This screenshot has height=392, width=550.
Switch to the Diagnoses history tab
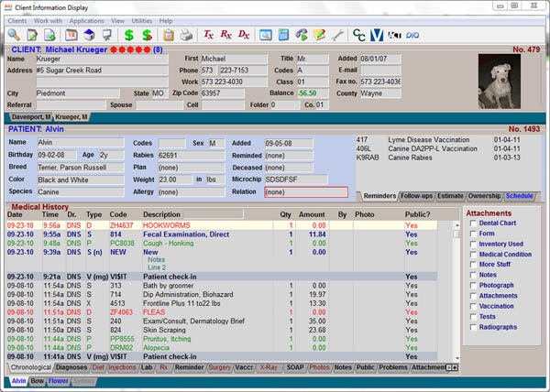(x=71, y=367)
